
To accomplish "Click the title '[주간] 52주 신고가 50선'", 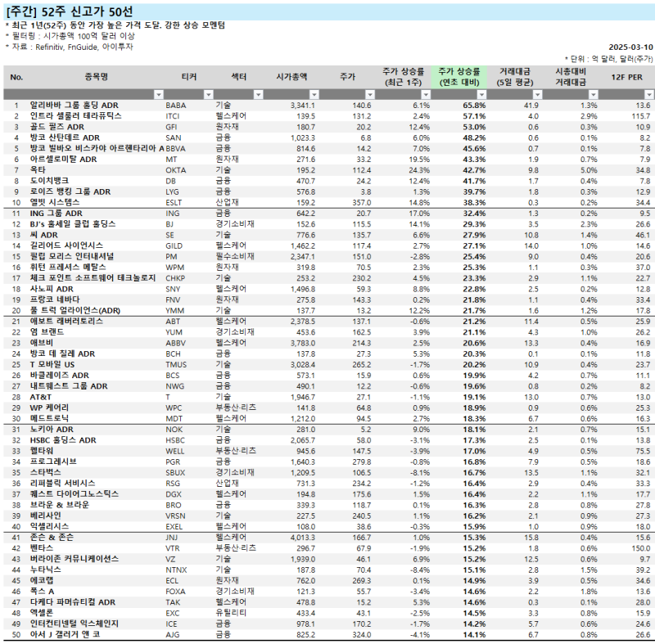I will click(70, 11).
